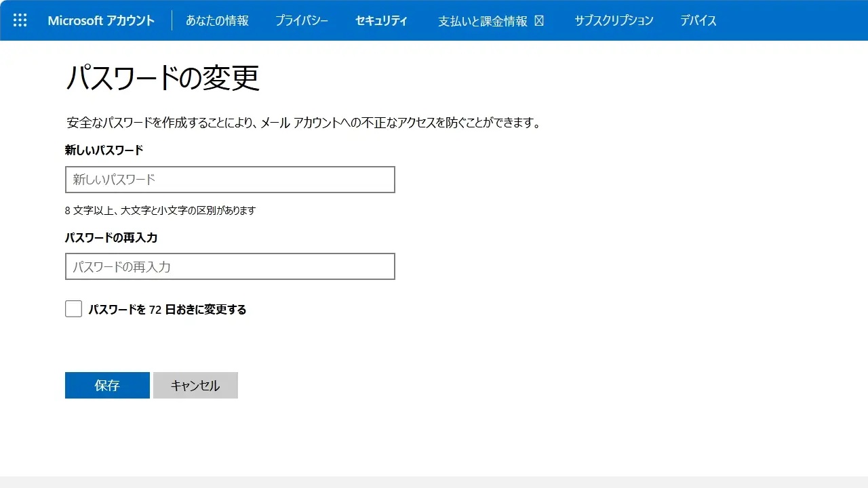Click the bold 新しいパスワード field label
The image size is (868, 488).
[x=104, y=150]
